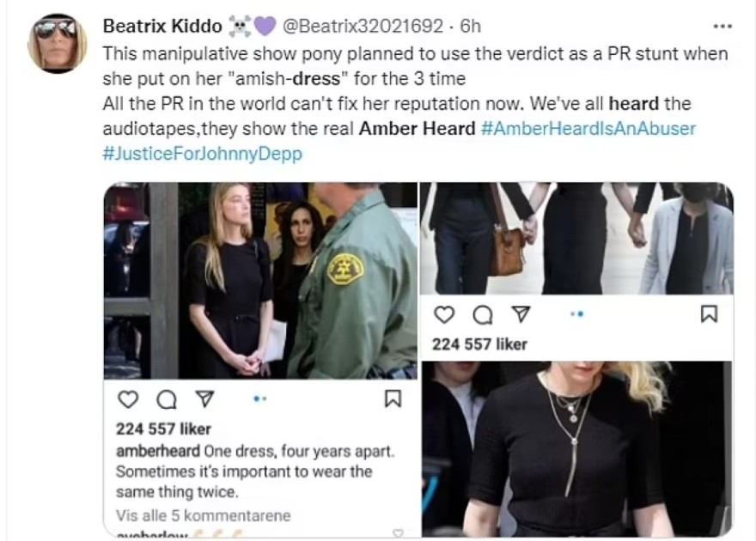The image size is (756, 541).
Task: Toggle bookmark icon under top-right photo
Action: pyautogui.click(x=709, y=314)
